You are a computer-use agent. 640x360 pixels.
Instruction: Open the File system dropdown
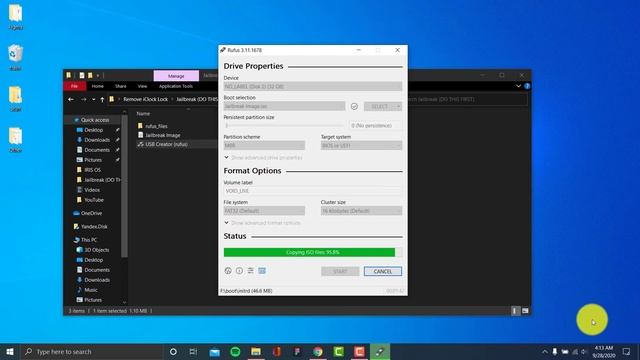tap(264, 211)
